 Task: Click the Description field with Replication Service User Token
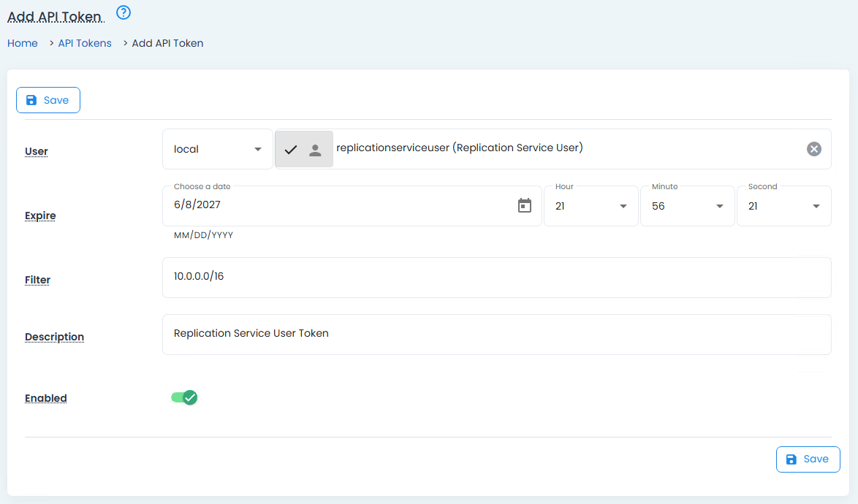(497, 335)
